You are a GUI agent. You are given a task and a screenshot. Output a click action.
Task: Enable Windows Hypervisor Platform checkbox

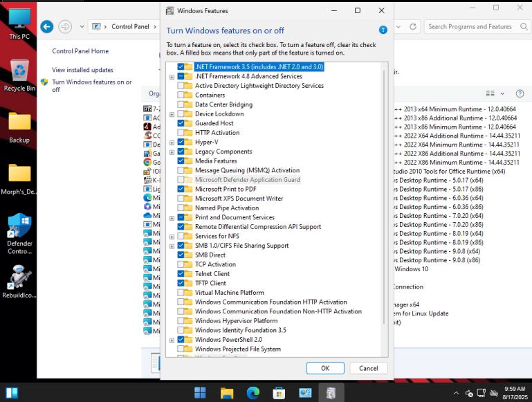(x=181, y=320)
